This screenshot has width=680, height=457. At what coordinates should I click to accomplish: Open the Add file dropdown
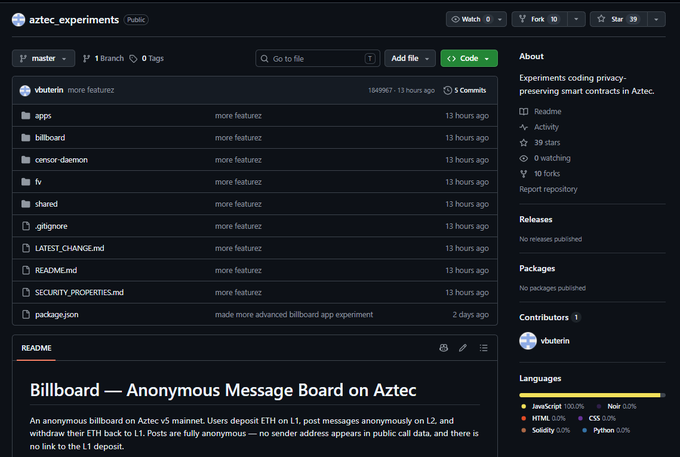pos(410,58)
